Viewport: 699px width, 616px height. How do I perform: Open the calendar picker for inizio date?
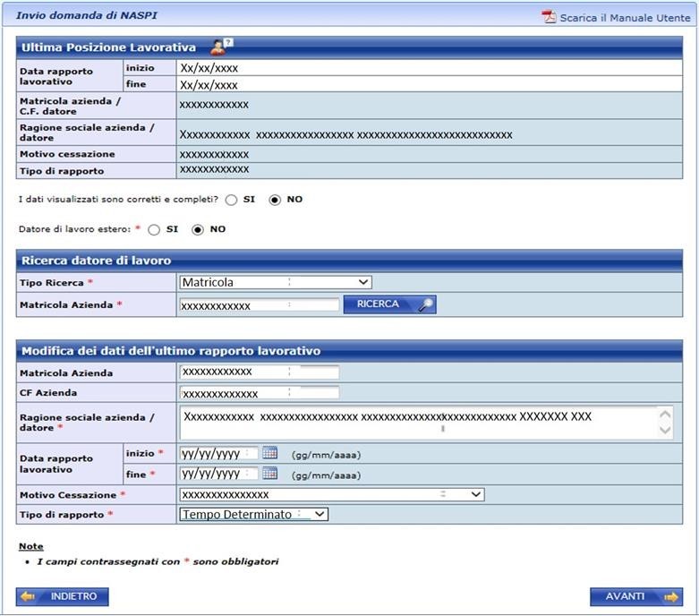pyautogui.click(x=269, y=453)
